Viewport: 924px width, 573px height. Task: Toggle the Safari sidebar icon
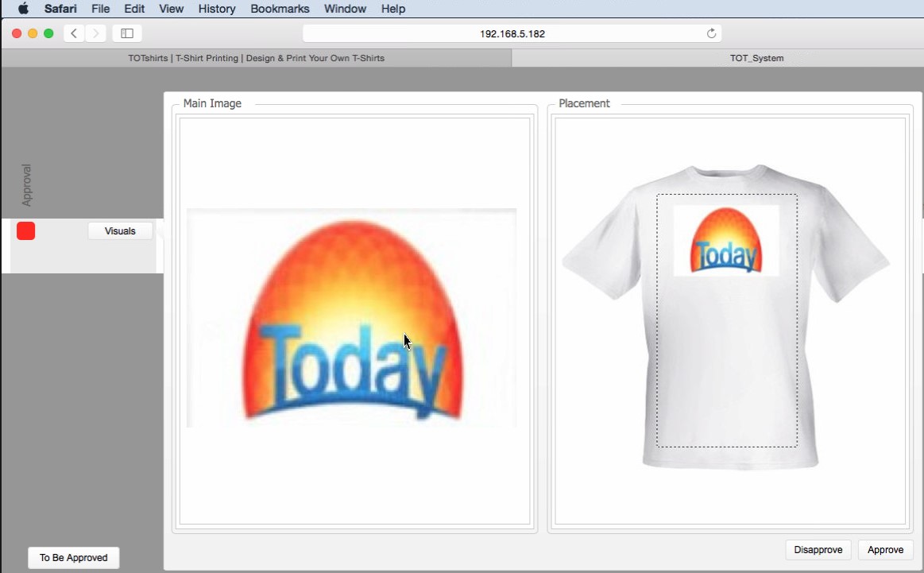(x=126, y=33)
